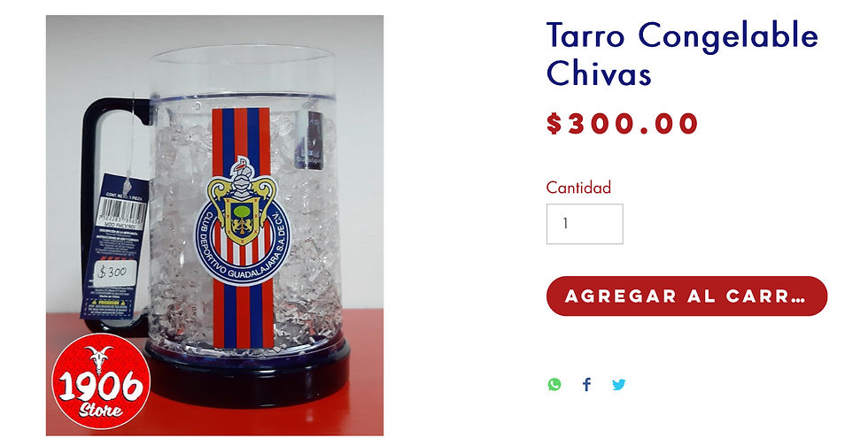This screenshot has height=446, width=868.
Task: Click the Tarro Congelable Chivas title
Action: [682, 54]
